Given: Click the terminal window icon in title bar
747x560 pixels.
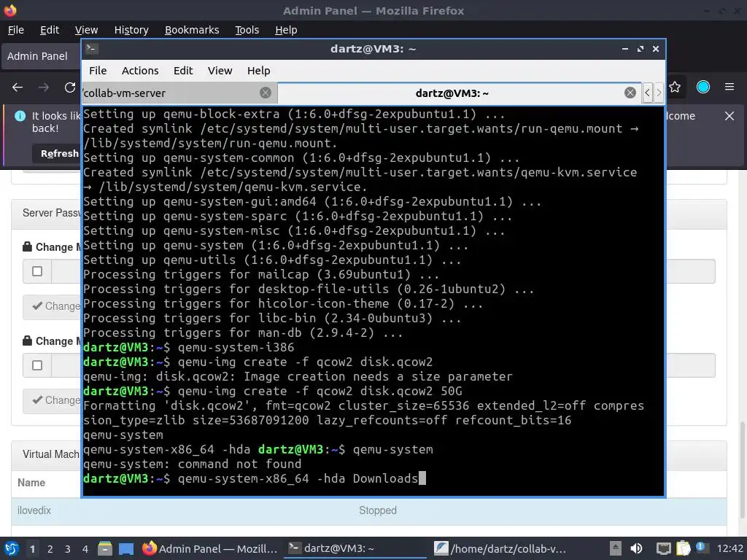Looking at the screenshot, I should pyautogui.click(x=92, y=49).
